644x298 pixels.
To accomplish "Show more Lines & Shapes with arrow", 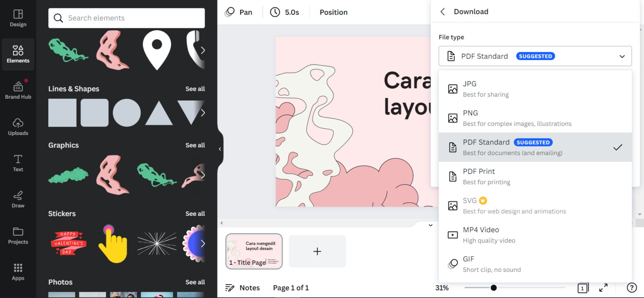I will point(203,112).
